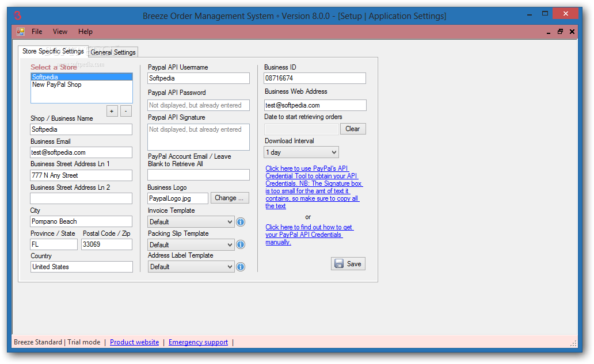
Task: Switch to General Settings tab
Action: tap(113, 52)
